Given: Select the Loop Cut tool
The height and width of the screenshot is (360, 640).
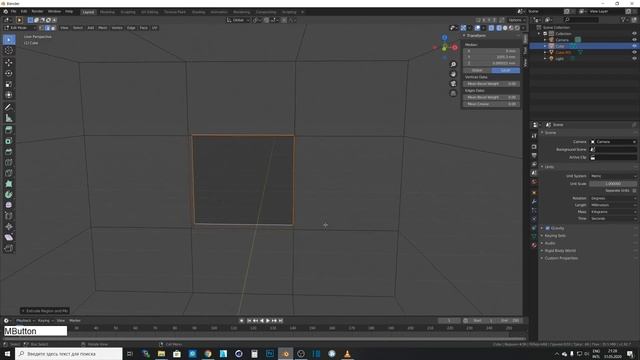Looking at the screenshot, I should click(x=9, y=162).
